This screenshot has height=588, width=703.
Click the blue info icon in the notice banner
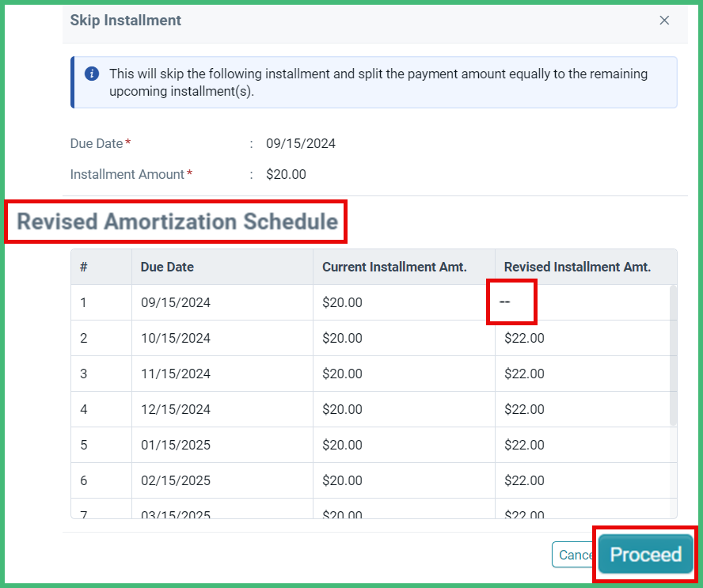92,73
